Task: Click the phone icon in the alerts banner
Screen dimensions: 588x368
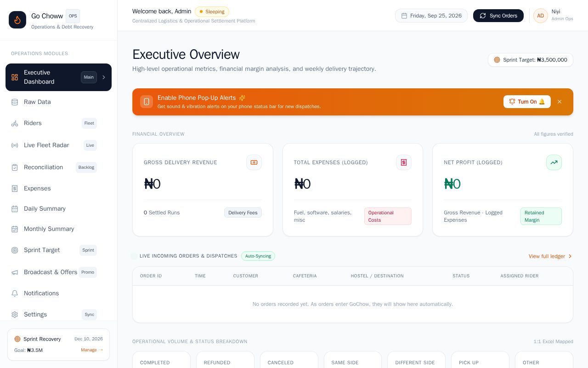Action: coord(147,102)
